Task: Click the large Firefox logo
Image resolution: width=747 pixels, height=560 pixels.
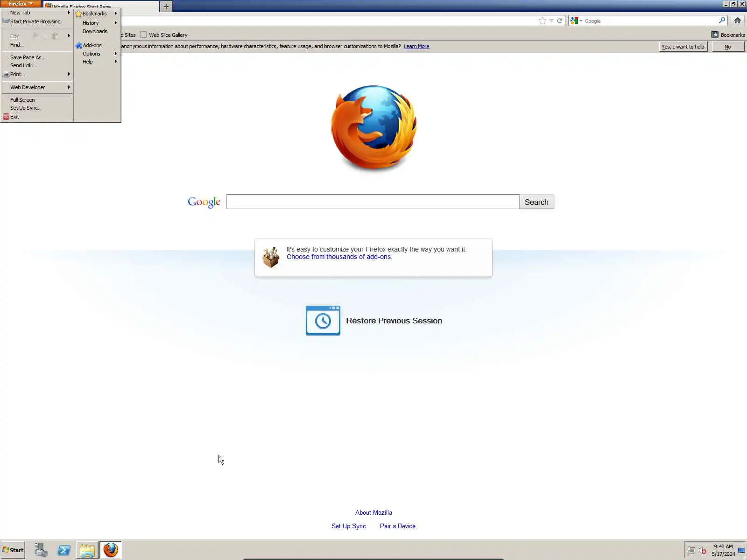Action: [x=373, y=127]
